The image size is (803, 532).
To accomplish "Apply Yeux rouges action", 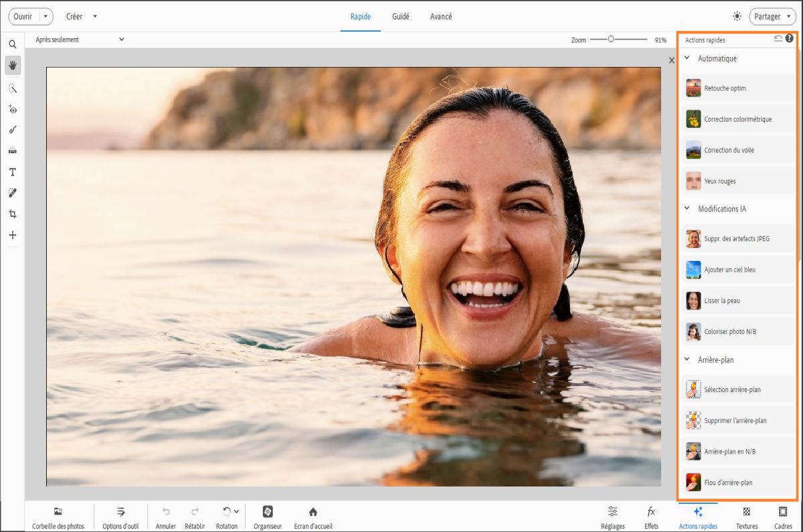I will pos(739,181).
